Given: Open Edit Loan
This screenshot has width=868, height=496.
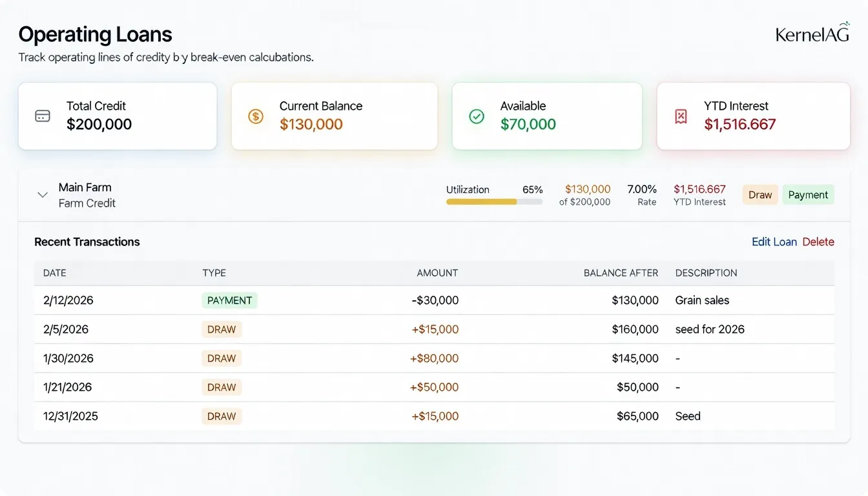Looking at the screenshot, I should [x=774, y=241].
